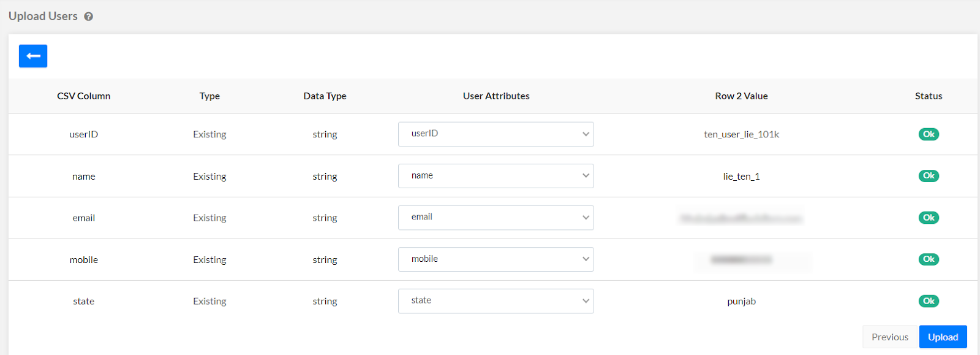Select the CSV Column header

(x=84, y=96)
